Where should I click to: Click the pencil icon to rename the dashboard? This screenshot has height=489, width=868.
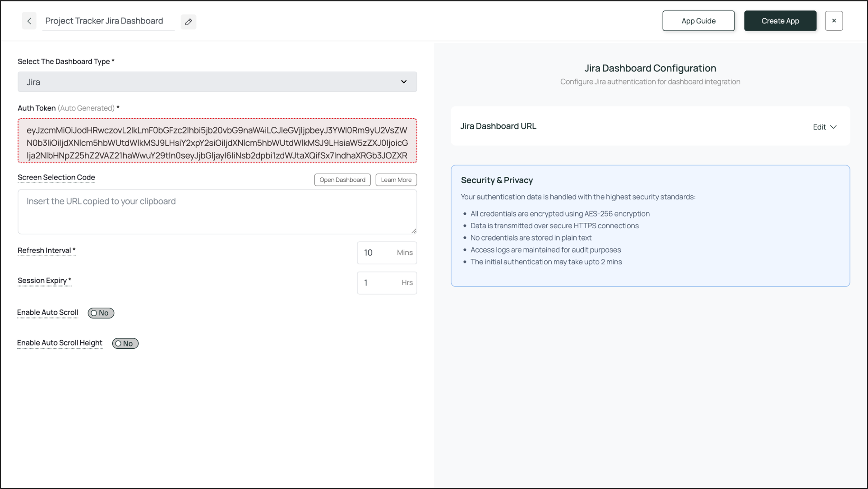click(x=189, y=21)
